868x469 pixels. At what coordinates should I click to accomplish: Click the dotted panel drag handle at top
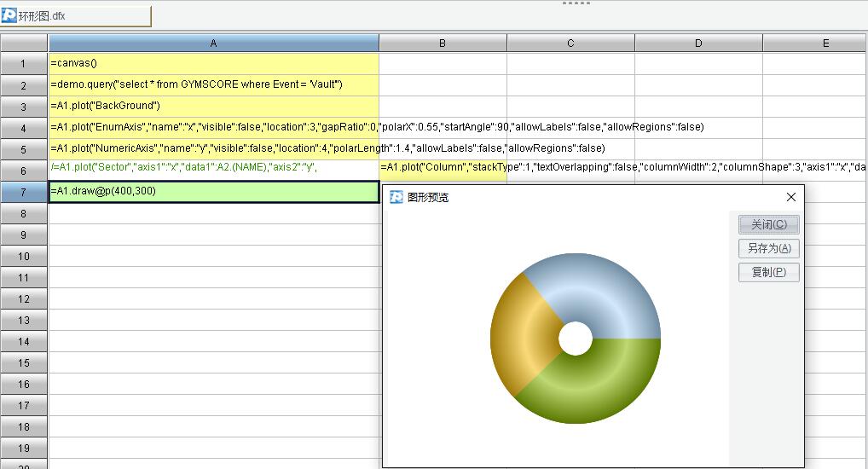[x=576, y=3]
